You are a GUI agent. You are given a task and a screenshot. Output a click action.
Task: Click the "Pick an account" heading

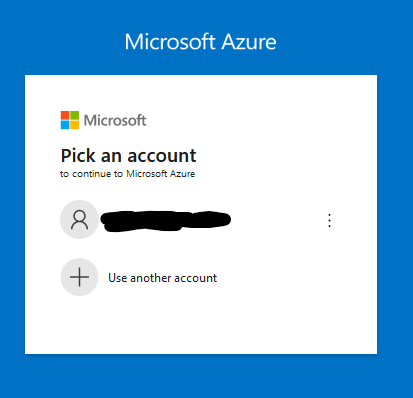pyautogui.click(x=128, y=156)
